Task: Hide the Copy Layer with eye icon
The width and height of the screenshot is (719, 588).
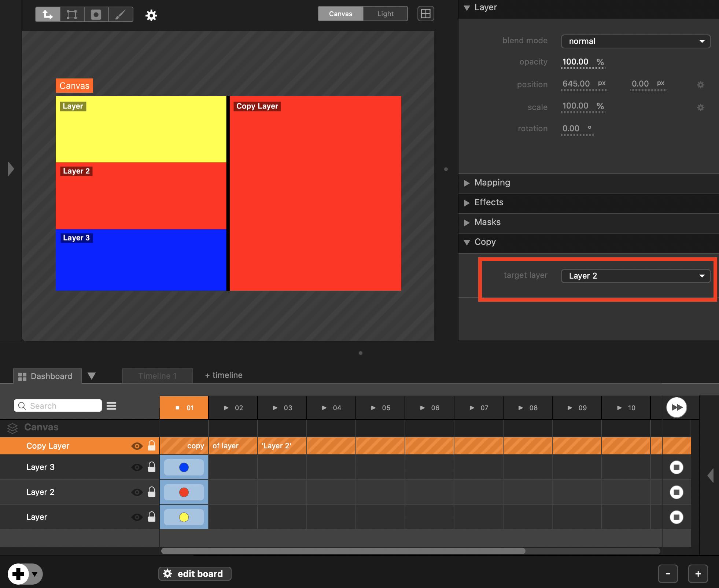Action: 137,446
